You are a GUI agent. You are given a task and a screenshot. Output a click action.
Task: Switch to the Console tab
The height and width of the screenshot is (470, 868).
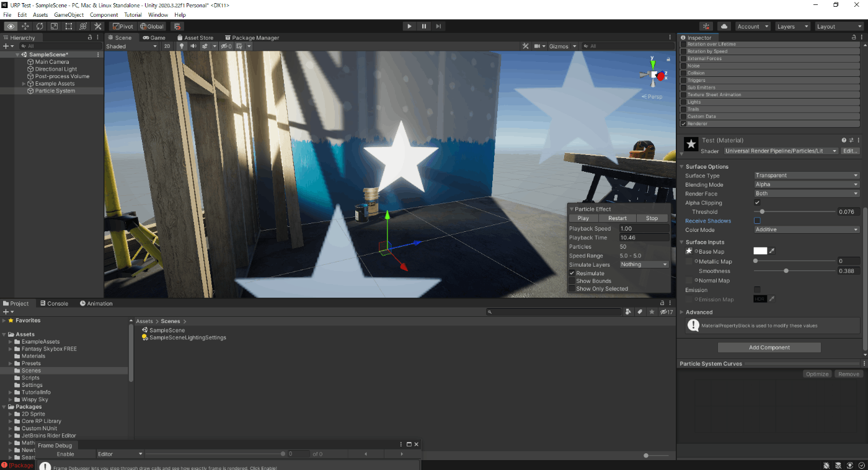tap(54, 303)
